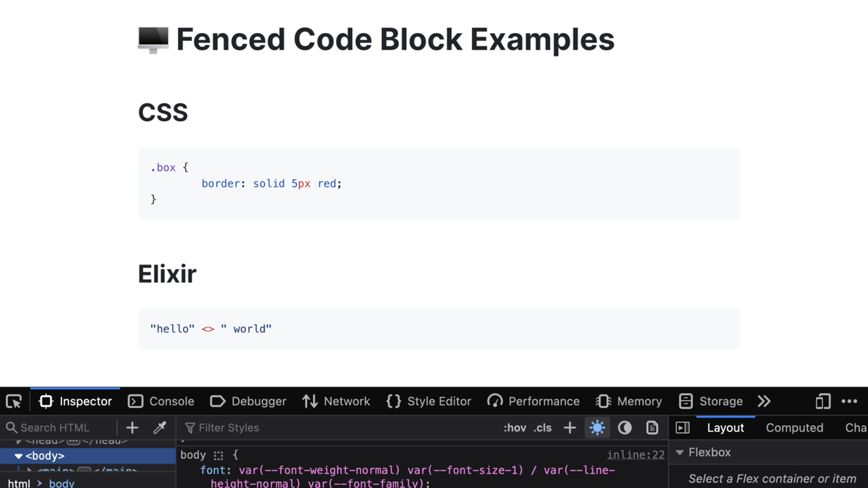Screen dimensions: 868x488
Task: Activate the element picker tool
Action: click(x=14, y=401)
